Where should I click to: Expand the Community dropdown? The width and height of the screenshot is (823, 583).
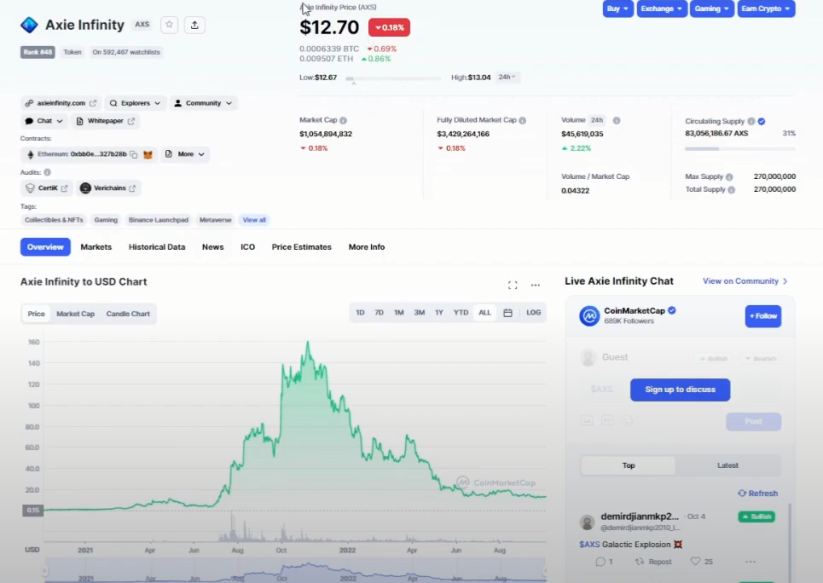[203, 103]
